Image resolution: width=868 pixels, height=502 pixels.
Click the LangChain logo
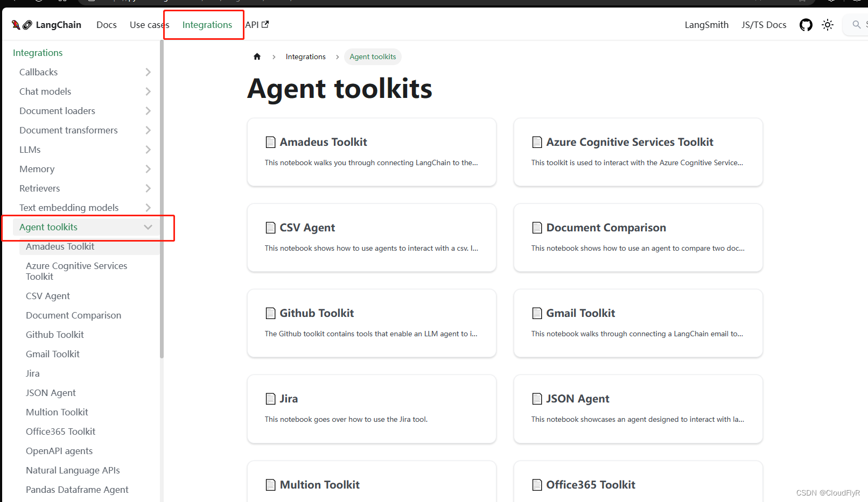click(46, 25)
